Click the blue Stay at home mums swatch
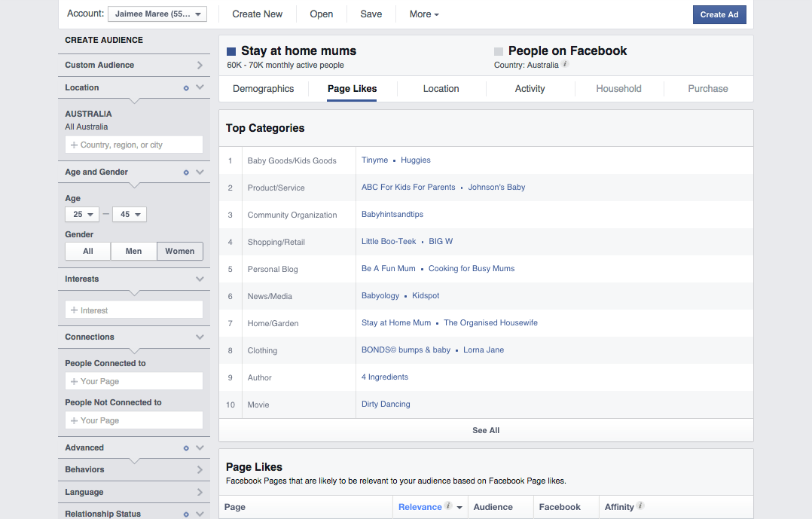Image resolution: width=812 pixels, height=519 pixels. [231, 51]
